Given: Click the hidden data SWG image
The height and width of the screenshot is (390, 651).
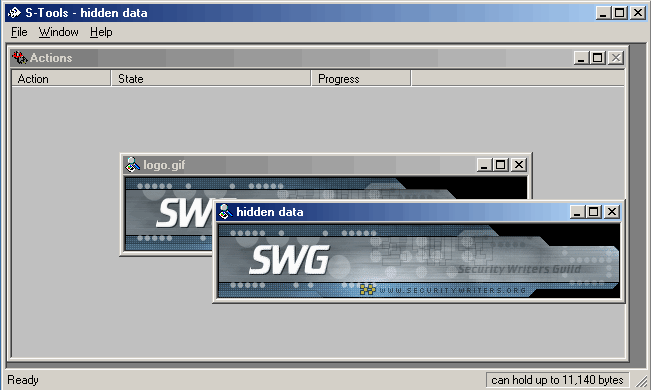Looking at the screenshot, I should tap(418, 261).
